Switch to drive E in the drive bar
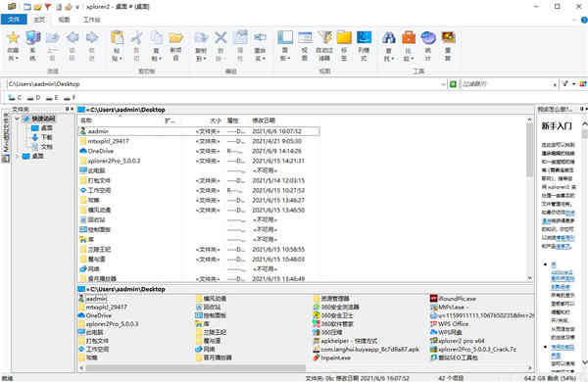 [52, 98]
